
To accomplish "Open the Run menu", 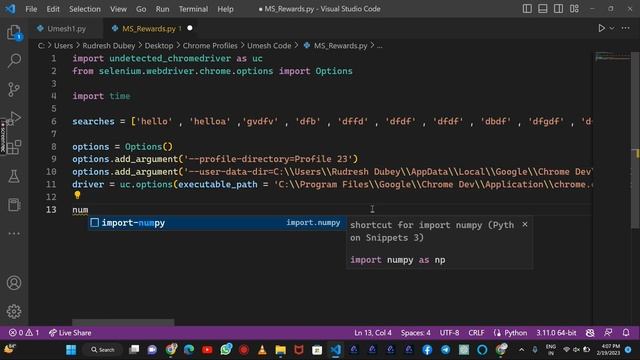I will 162,9.
